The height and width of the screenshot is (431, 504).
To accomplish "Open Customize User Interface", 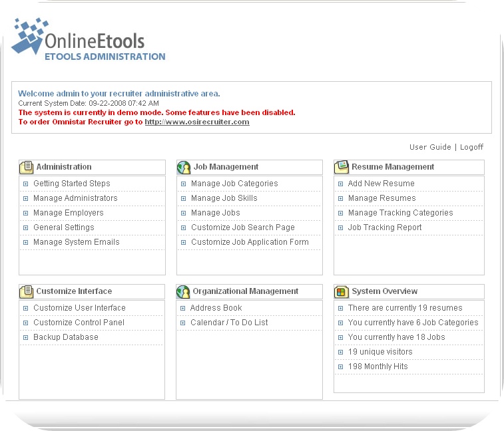I will (x=79, y=308).
